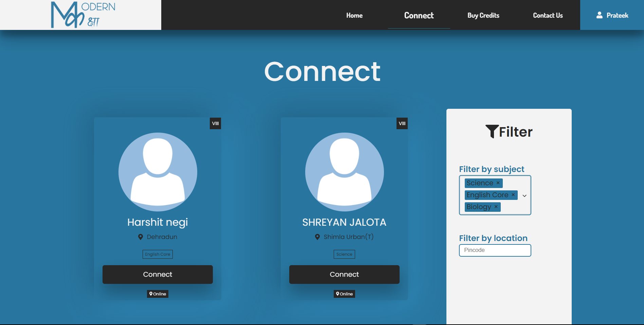Click the Online badge on Harshit's card

(x=158, y=294)
